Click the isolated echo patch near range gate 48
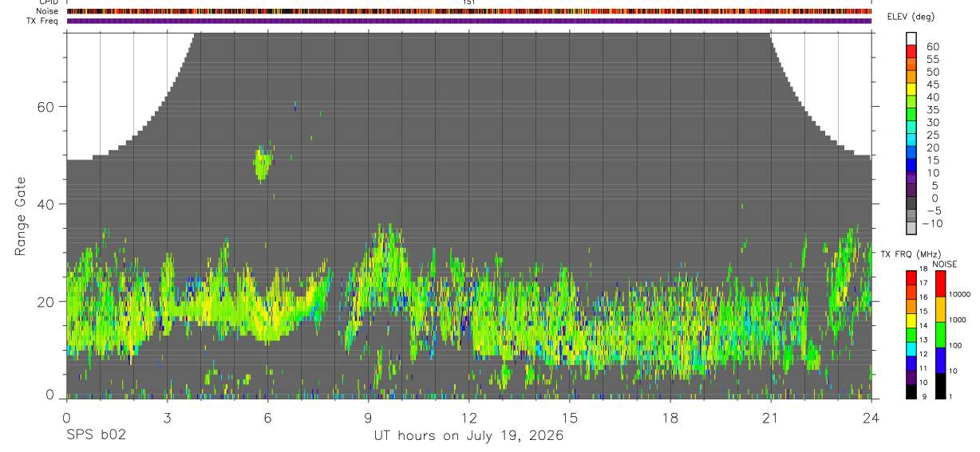 (x=263, y=163)
